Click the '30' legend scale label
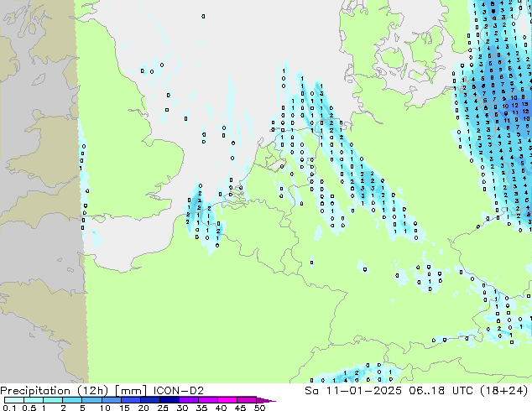The image size is (532, 411). 182,408
